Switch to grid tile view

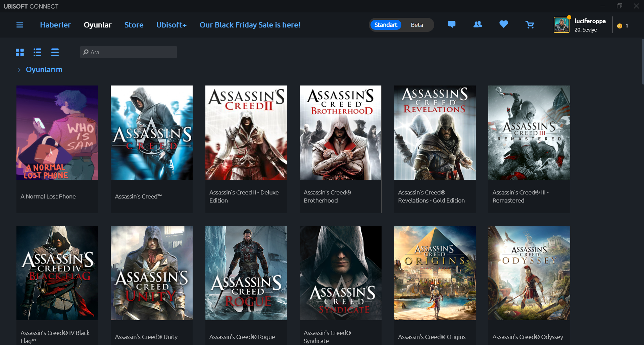click(x=20, y=52)
